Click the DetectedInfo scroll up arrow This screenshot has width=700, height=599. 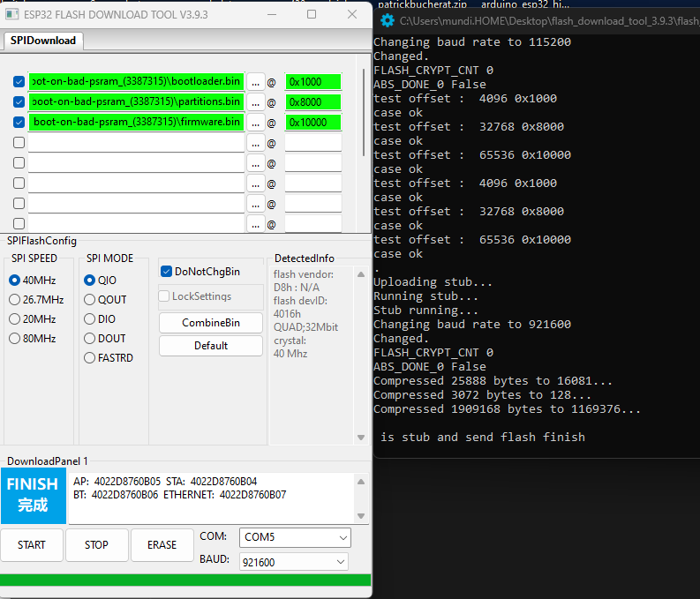pos(361,274)
